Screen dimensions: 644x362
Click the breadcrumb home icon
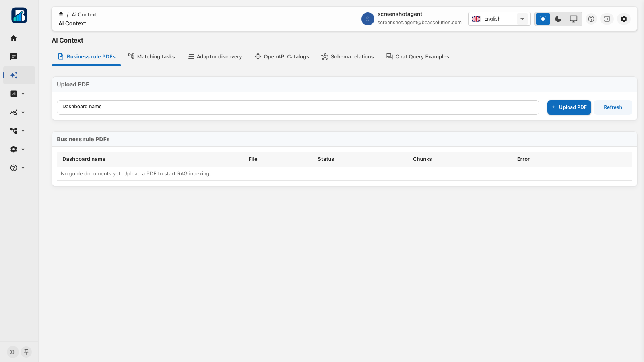(x=61, y=14)
